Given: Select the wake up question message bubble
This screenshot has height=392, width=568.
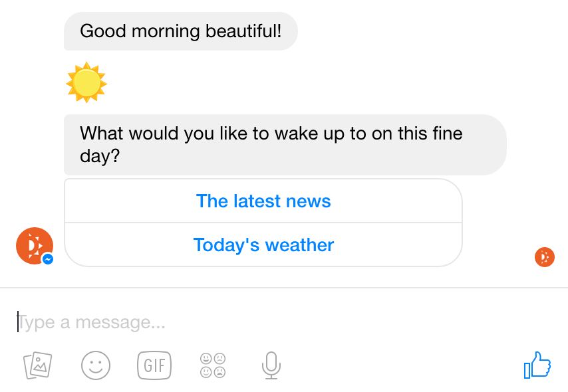Looking at the screenshot, I should click(285, 144).
